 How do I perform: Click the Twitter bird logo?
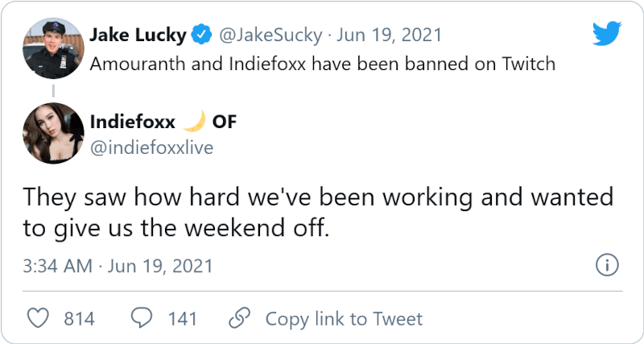[606, 35]
